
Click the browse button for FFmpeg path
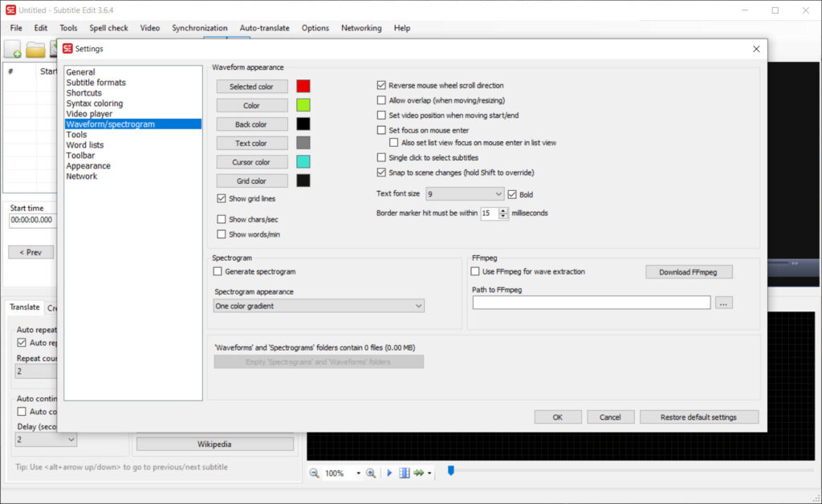[x=724, y=303]
